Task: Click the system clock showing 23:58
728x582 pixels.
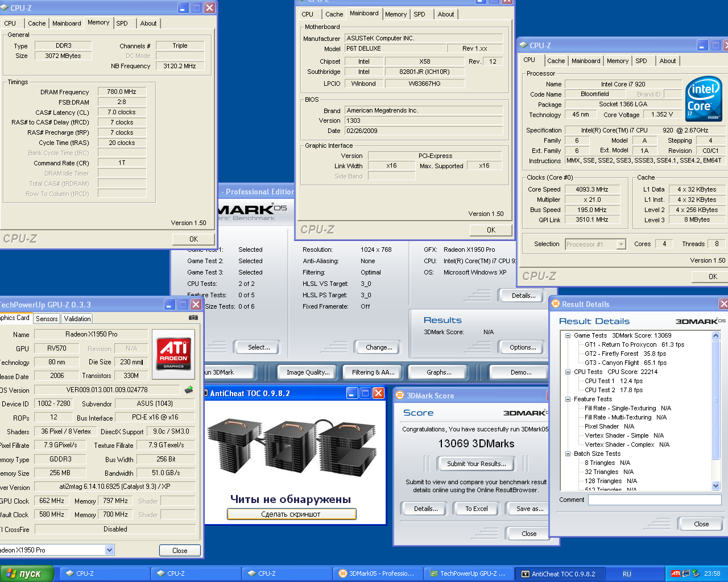Action: coord(712,573)
